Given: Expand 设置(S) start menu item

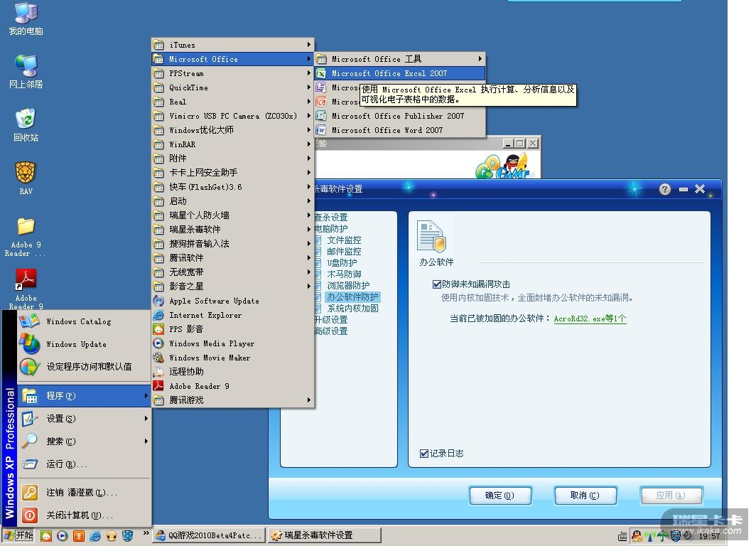Looking at the screenshot, I should 84,419.
